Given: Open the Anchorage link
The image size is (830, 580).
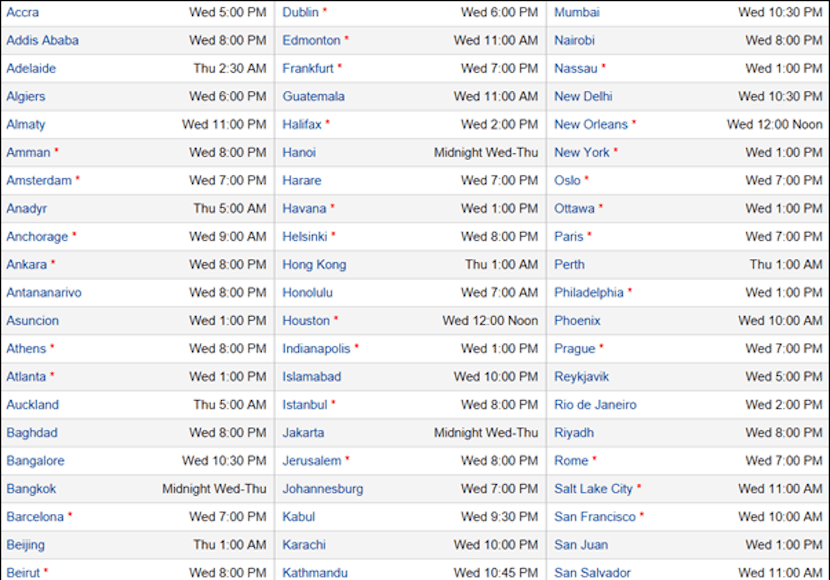Looking at the screenshot, I should pyautogui.click(x=37, y=237).
